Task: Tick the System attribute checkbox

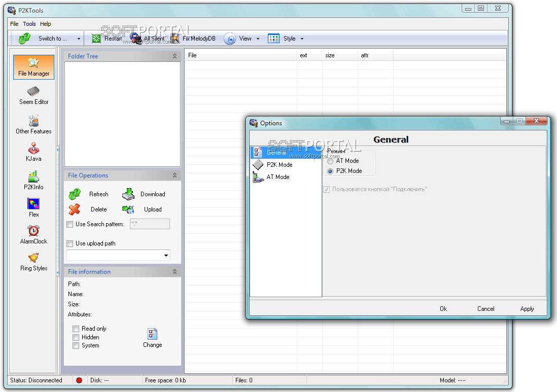Action: coord(76,345)
